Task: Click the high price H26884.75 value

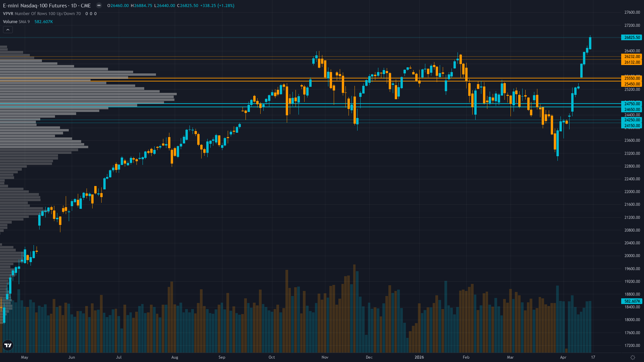Action: point(141,6)
